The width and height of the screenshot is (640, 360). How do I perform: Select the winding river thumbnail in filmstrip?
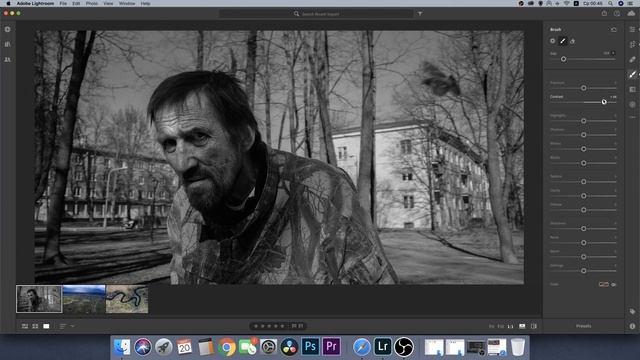click(x=127, y=299)
